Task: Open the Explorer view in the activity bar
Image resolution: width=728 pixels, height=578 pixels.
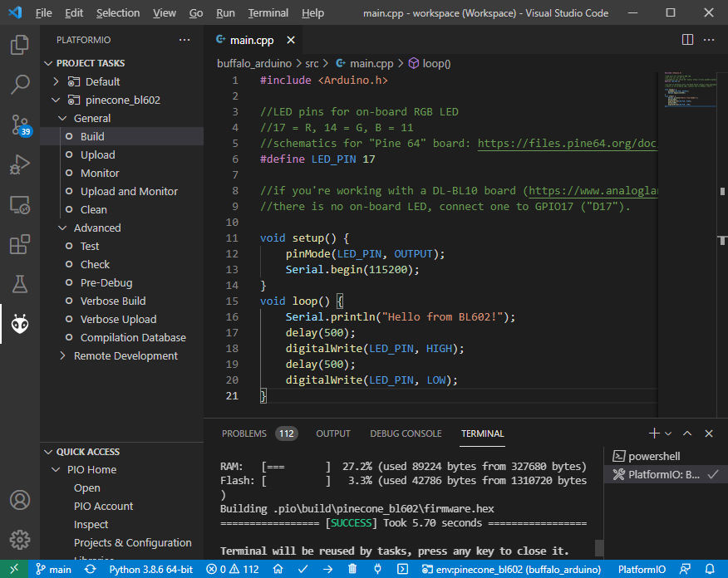Action: (19, 45)
